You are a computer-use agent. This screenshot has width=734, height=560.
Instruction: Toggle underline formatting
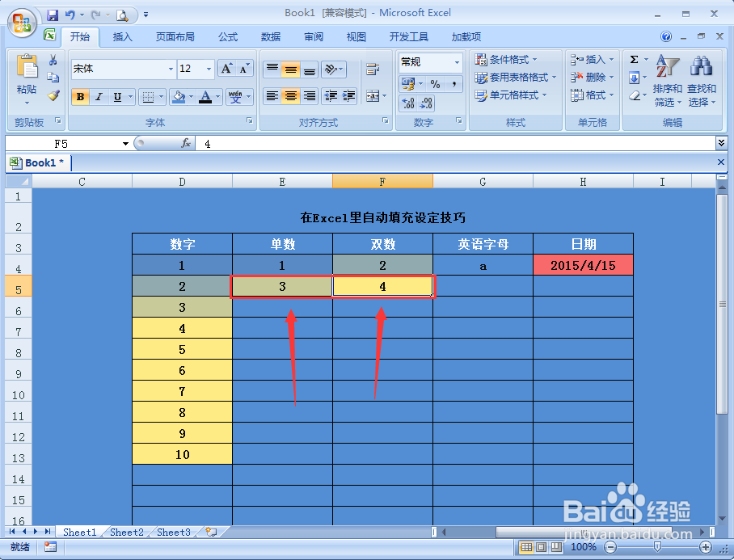tap(117, 97)
